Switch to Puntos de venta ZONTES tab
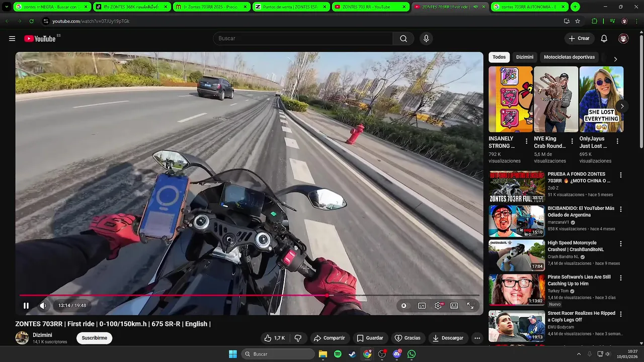Viewport: 644px width, 362px height. 291,7
